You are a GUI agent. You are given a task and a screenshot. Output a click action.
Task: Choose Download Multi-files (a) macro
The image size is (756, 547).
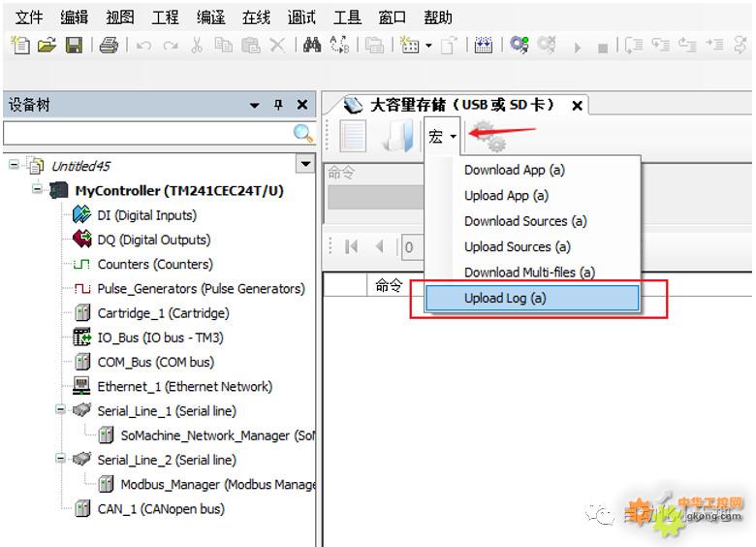(532, 273)
